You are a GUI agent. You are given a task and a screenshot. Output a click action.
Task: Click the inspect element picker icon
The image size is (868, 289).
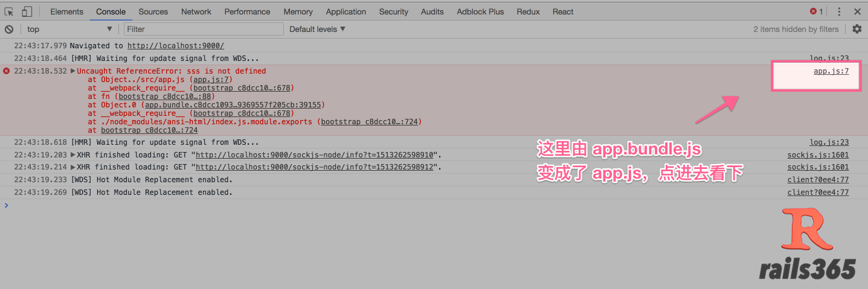point(9,11)
